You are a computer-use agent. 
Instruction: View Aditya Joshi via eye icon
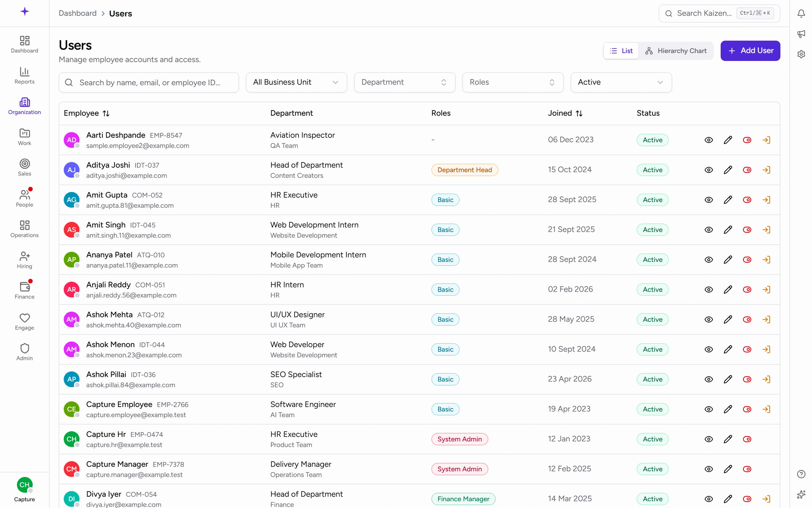pyautogui.click(x=709, y=170)
